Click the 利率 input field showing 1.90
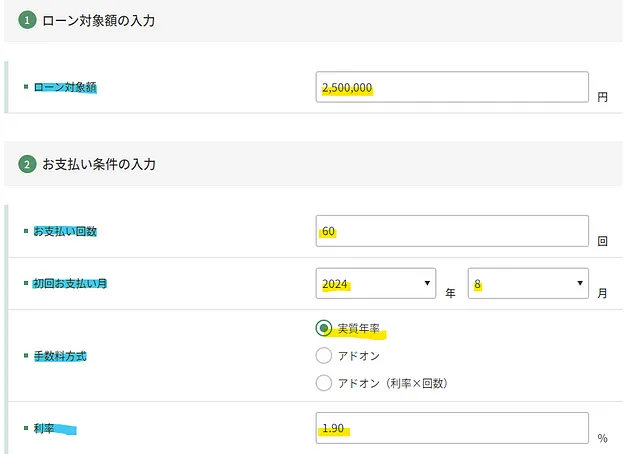 click(x=451, y=429)
